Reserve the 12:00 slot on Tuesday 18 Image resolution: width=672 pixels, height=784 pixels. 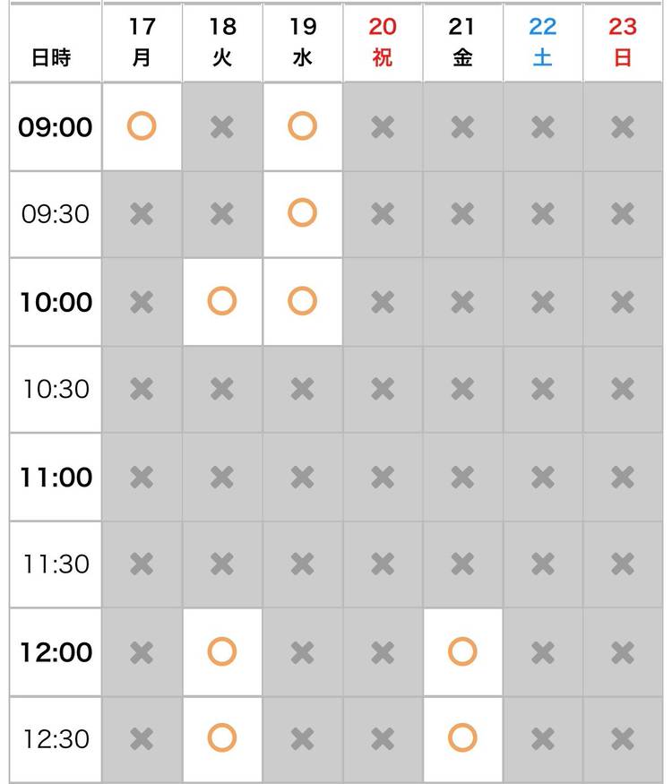tap(221, 651)
